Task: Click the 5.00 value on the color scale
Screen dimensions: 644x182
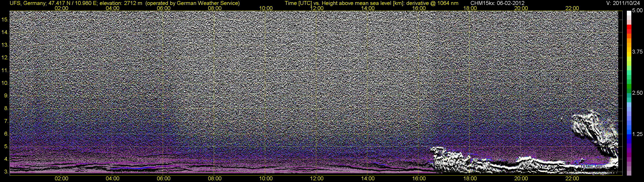Action: (637, 11)
